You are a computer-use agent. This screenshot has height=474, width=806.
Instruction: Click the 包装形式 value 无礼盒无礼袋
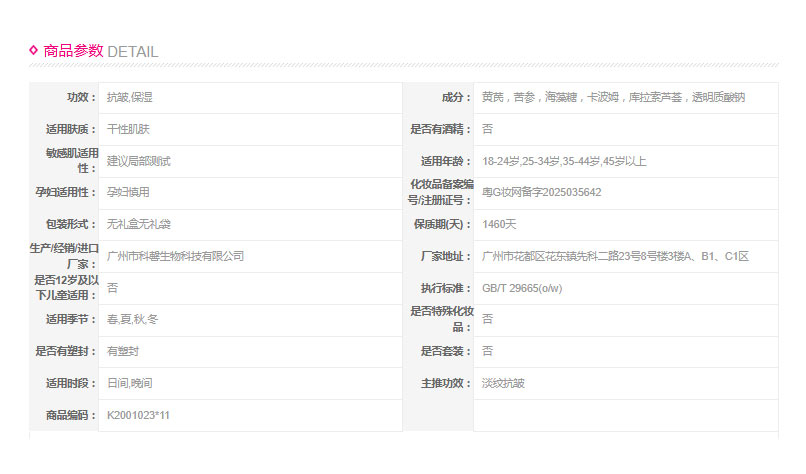tap(139, 224)
